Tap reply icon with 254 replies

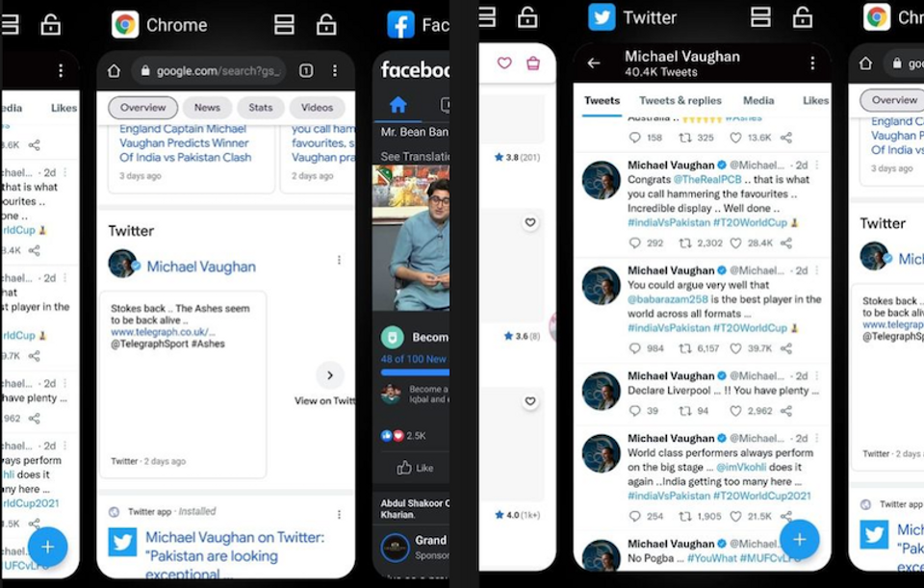point(634,516)
